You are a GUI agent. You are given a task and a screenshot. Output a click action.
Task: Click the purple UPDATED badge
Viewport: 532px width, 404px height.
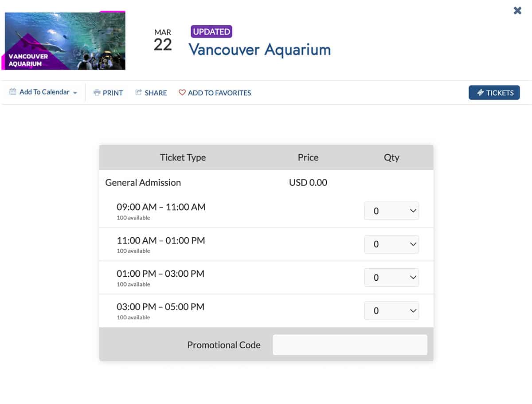[211, 31]
